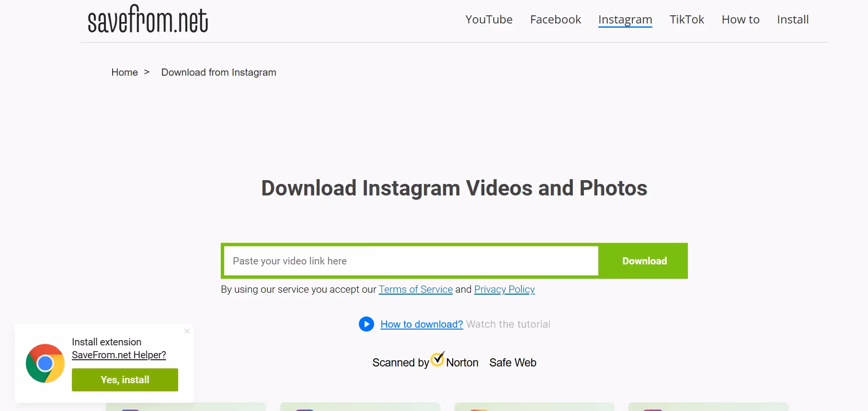
Task: Close the Install extension popup
Action: [187, 331]
